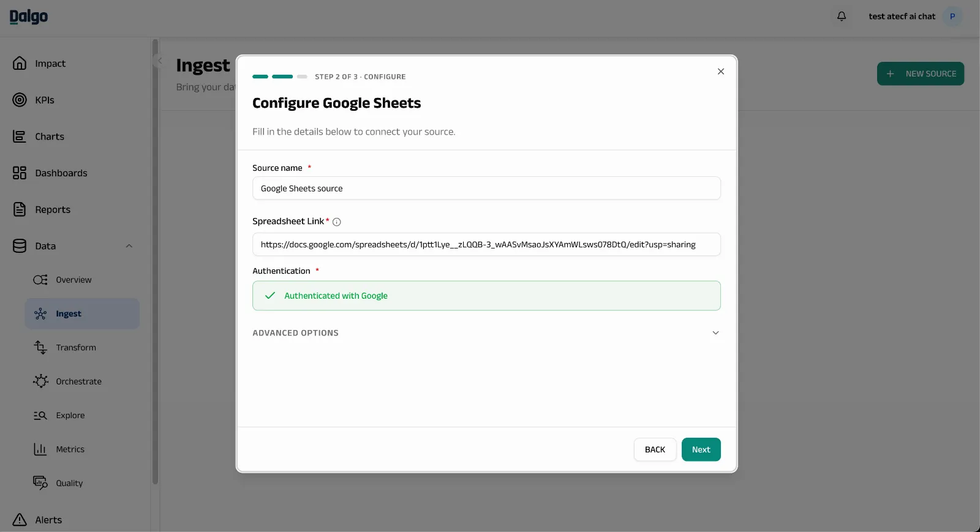
Task: Select Orchestrate label under Data
Action: tap(79, 381)
